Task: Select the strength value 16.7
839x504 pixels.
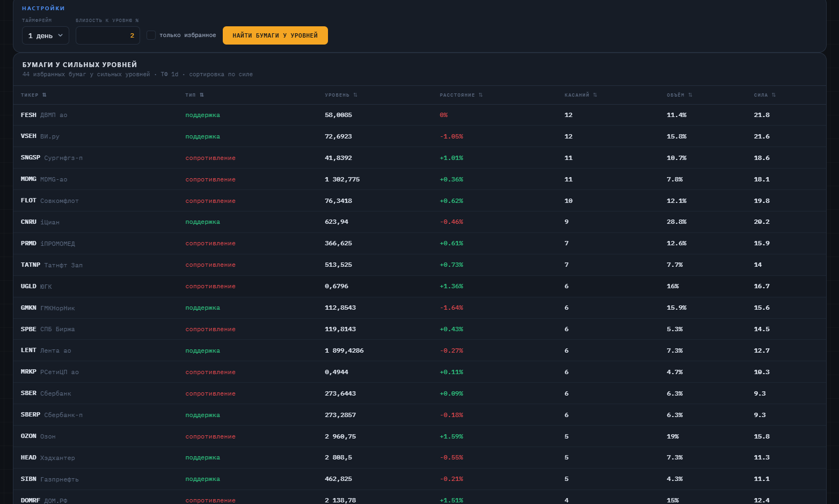Action: pos(762,286)
